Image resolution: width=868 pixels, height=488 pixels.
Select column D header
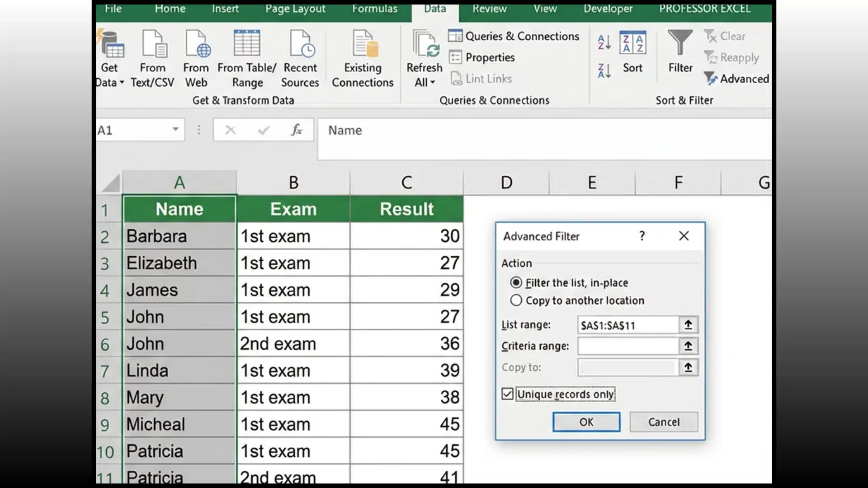pyautogui.click(x=506, y=183)
